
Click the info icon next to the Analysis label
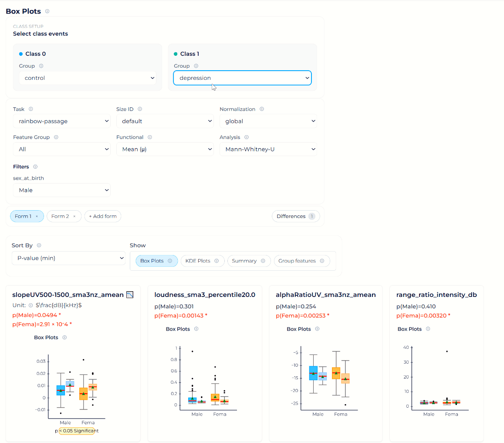point(247,137)
